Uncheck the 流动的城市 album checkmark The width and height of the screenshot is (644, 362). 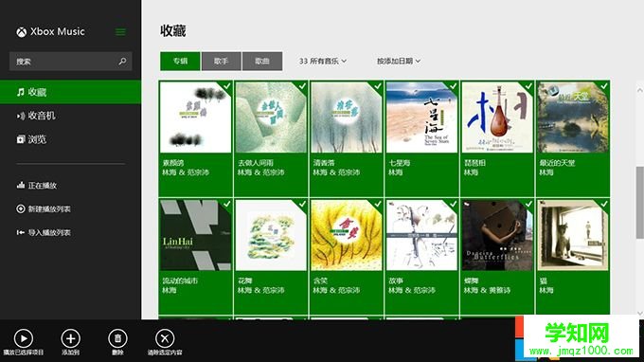(x=226, y=204)
